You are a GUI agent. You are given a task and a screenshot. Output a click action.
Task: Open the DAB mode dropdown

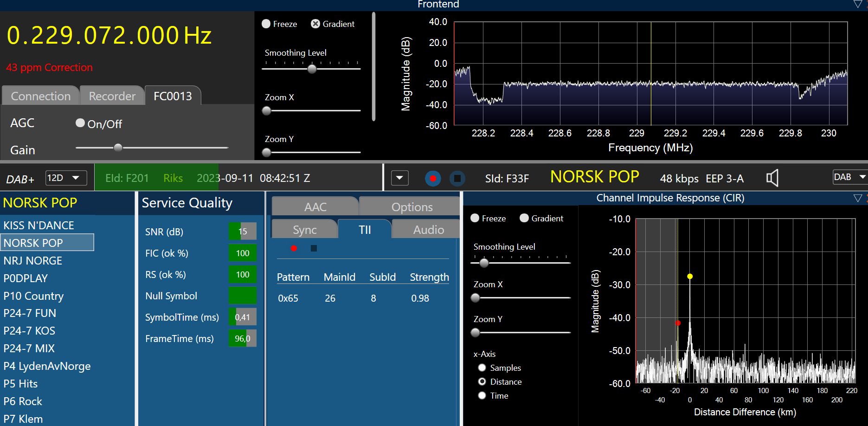coord(850,177)
